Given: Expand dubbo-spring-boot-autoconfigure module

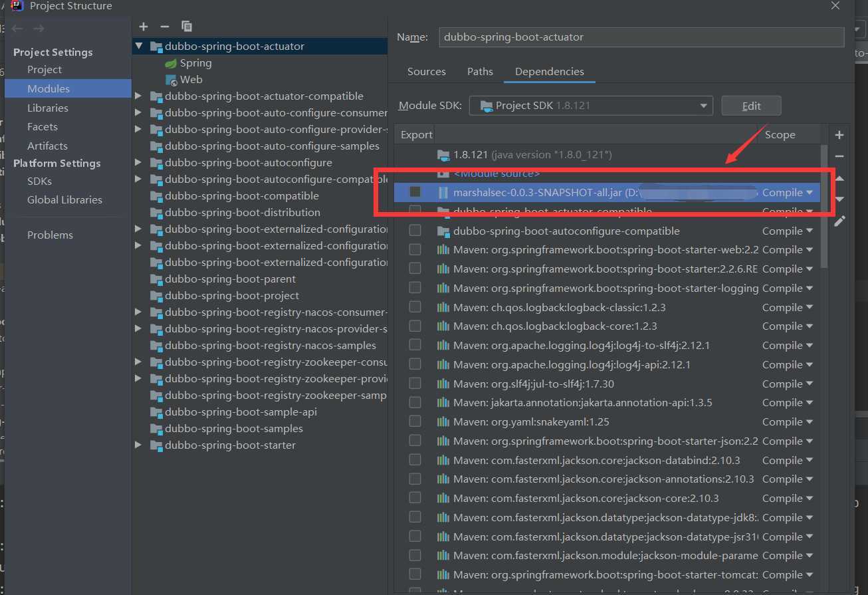Looking at the screenshot, I should pyautogui.click(x=138, y=163).
